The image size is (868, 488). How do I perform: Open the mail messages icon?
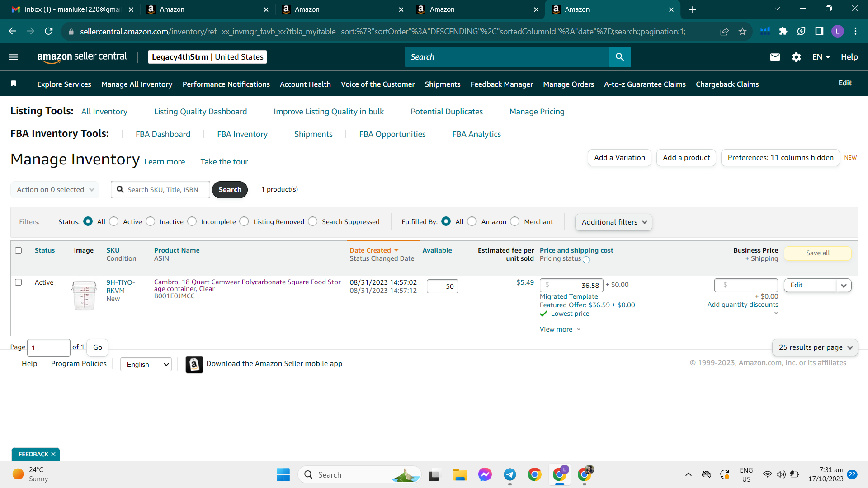(x=775, y=57)
